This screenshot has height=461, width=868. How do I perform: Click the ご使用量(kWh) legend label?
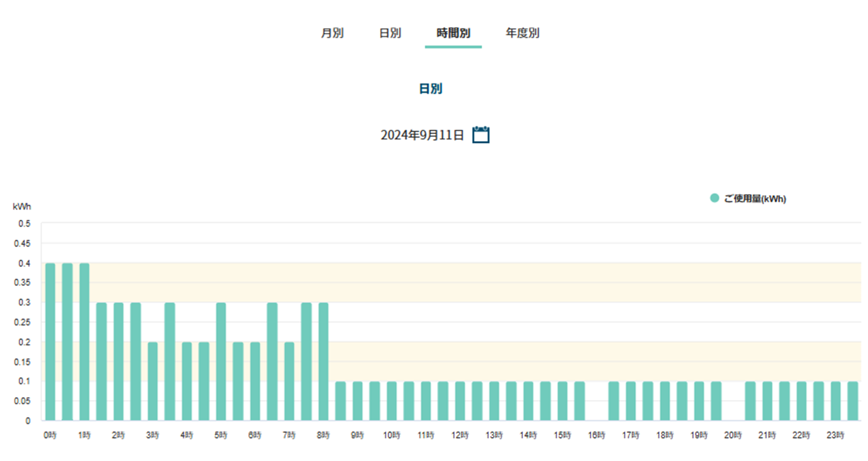tap(755, 199)
